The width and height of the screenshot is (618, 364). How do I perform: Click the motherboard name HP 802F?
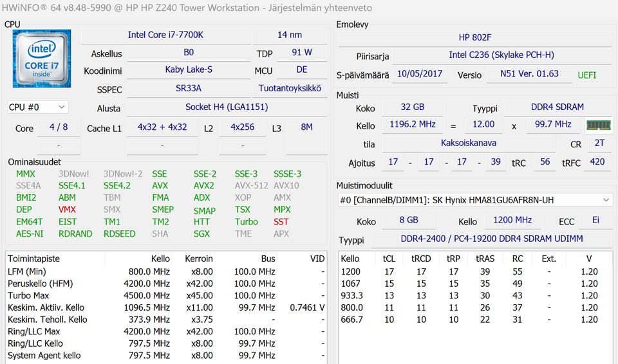(x=475, y=38)
